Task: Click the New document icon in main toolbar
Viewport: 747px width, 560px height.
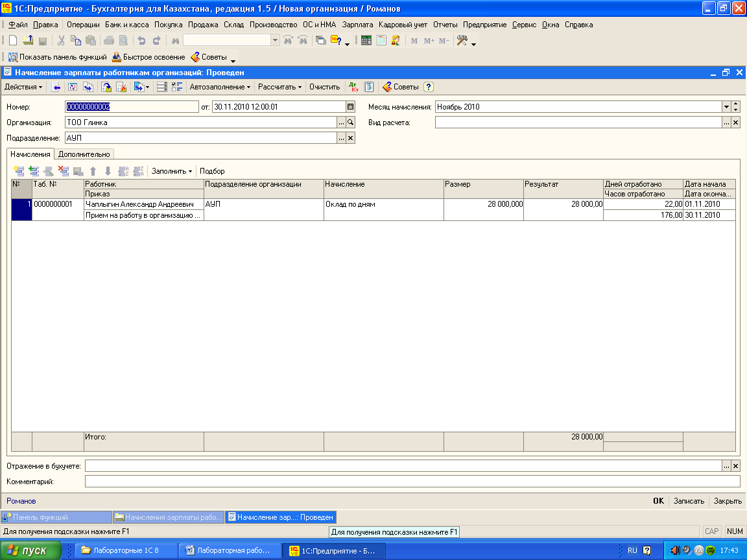Action: 13,41
